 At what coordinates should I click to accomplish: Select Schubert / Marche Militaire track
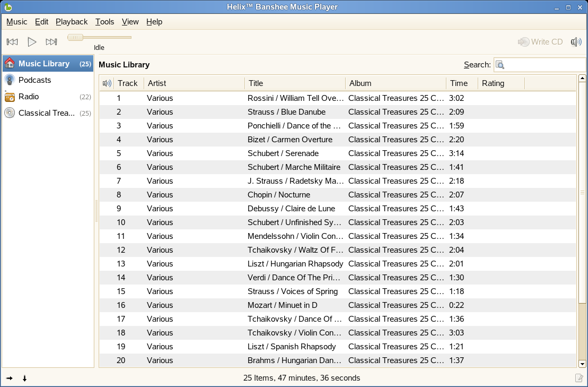tap(338, 167)
